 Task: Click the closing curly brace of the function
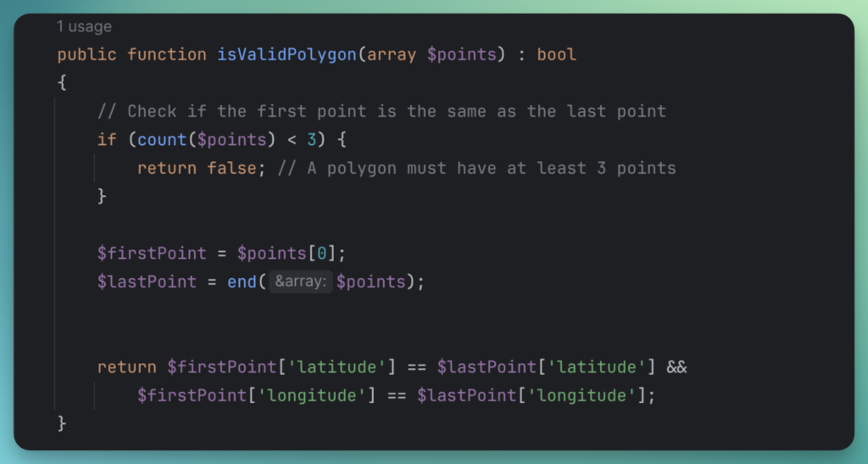point(62,423)
